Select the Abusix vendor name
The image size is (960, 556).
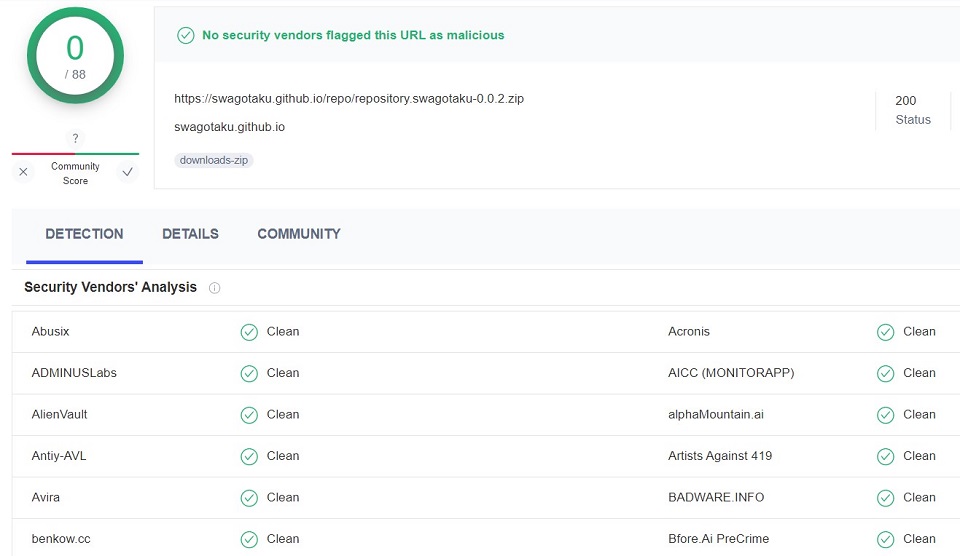50,331
